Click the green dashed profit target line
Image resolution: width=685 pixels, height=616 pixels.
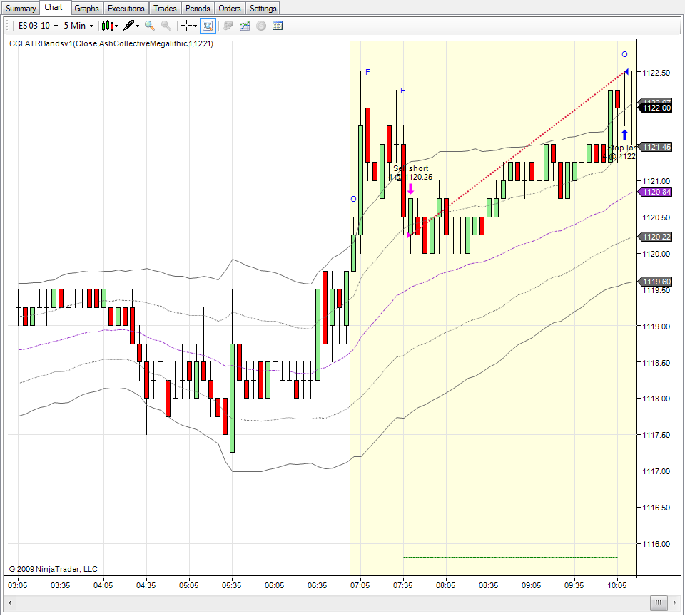pyautogui.click(x=510, y=557)
